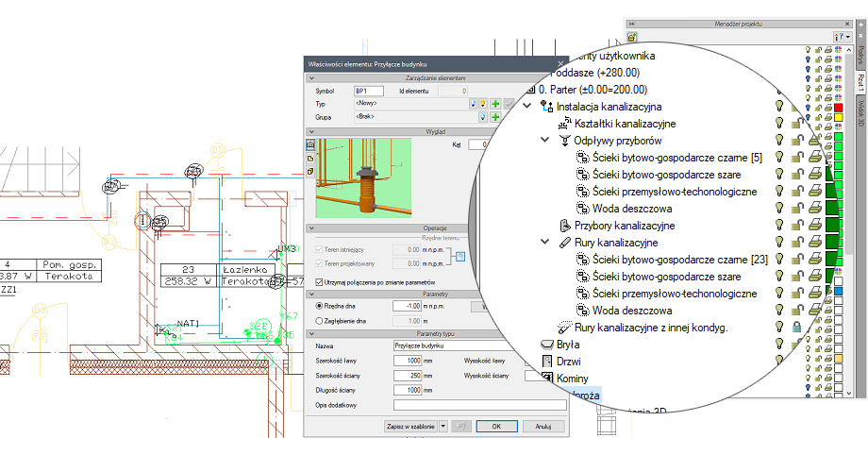
Task: Click the Anuluj button
Action: point(543,426)
